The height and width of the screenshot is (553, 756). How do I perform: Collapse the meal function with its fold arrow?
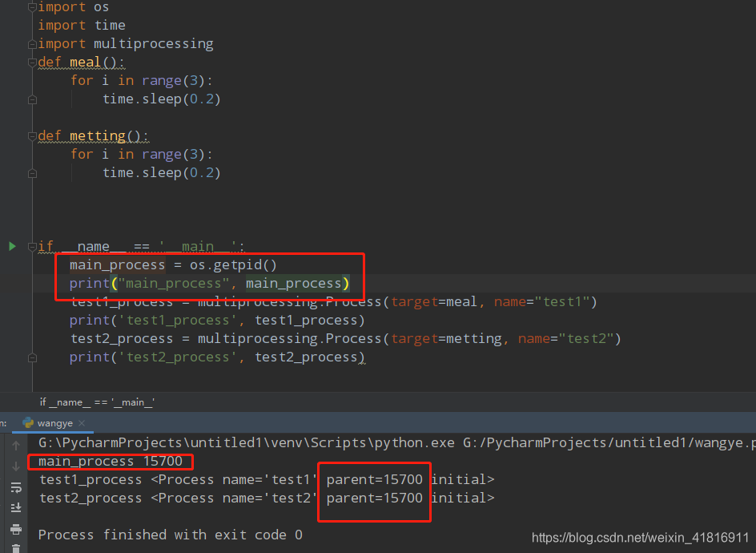tap(31, 62)
